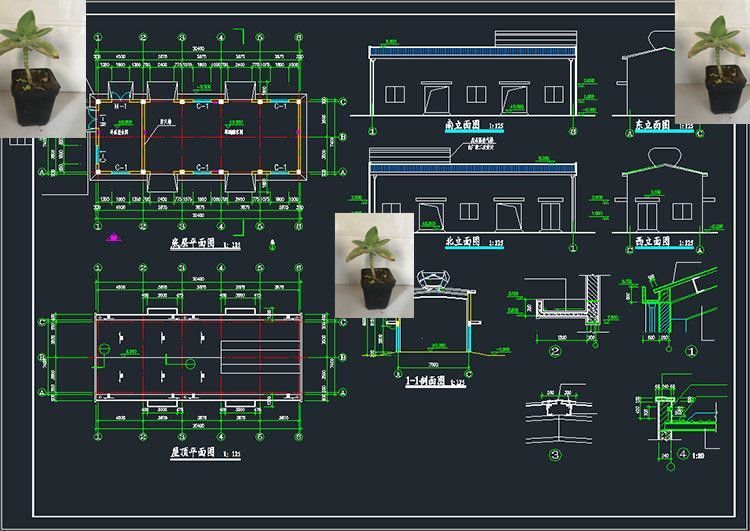Select the M-1 door label in floor plan

[119, 106]
